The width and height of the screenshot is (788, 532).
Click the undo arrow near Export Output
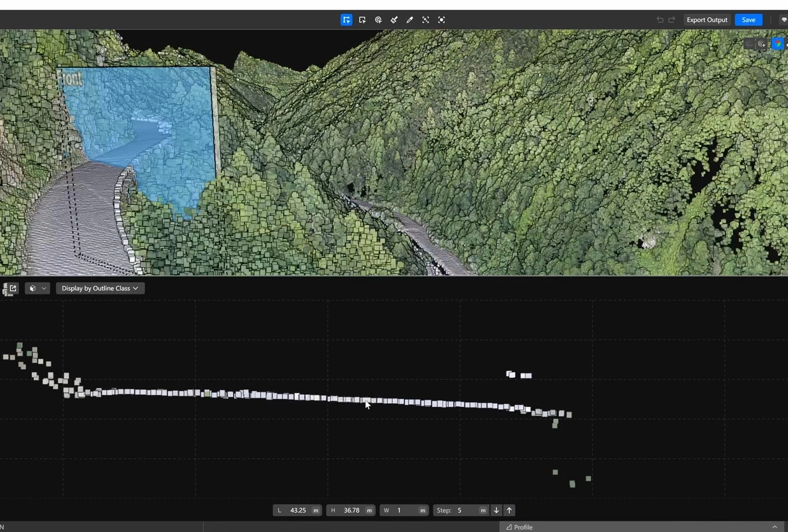point(660,19)
